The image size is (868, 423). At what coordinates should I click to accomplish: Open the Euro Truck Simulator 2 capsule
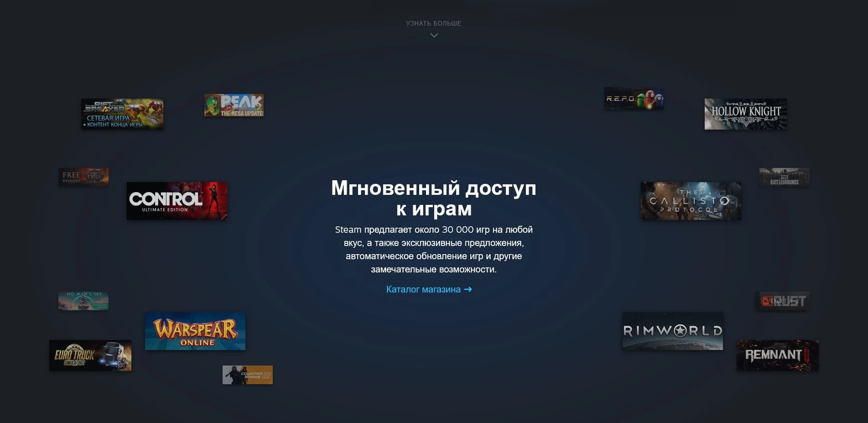(x=90, y=356)
